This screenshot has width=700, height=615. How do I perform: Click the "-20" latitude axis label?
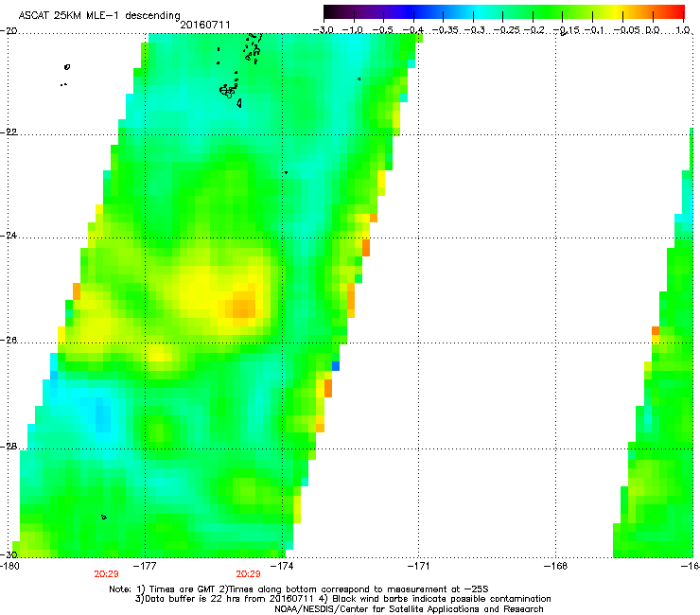point(9,31)
